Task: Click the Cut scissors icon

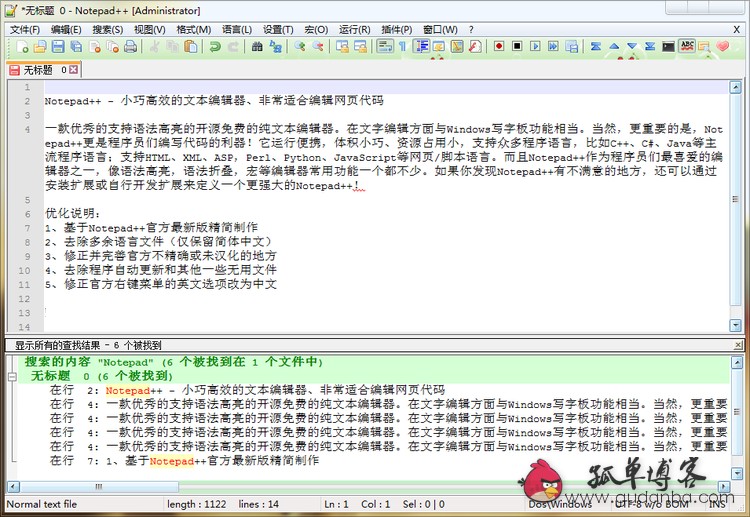Action: pos(154,46)
